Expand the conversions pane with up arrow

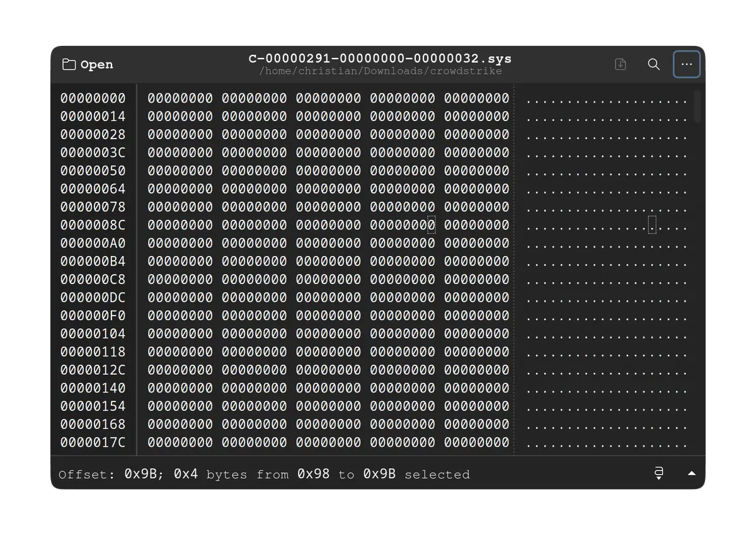coord(692,473)
